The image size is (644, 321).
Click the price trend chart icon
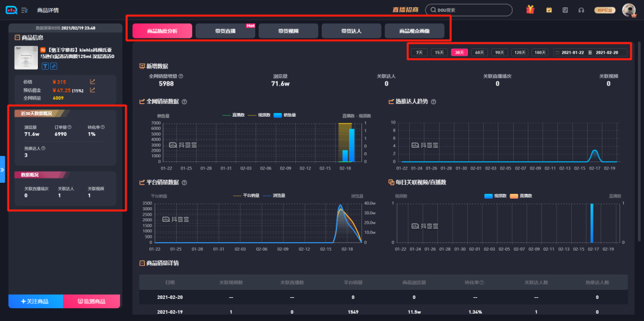coord(92,81)
